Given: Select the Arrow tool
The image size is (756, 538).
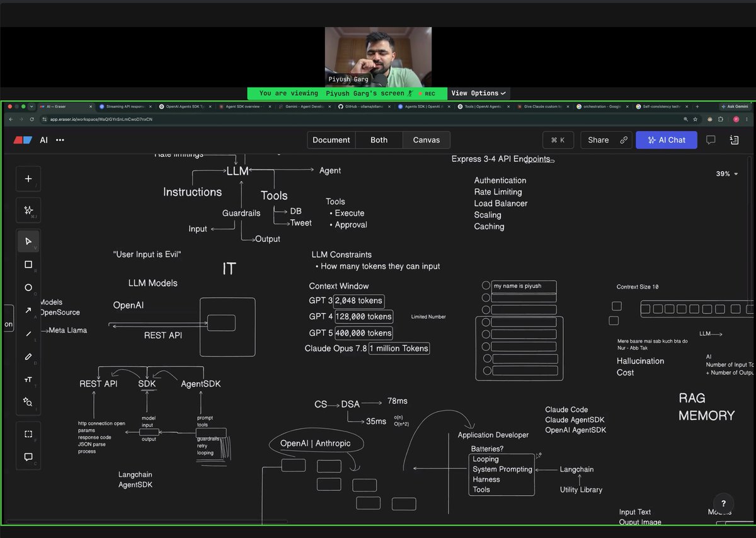Looking at the screenshot, I should (28, 311).
